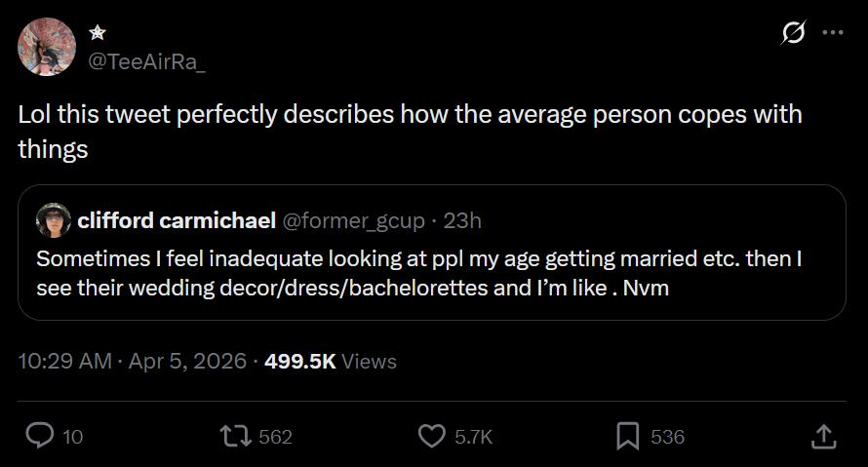Click the 5.7K likes count
868x467 pixels.
coord(474,437)
